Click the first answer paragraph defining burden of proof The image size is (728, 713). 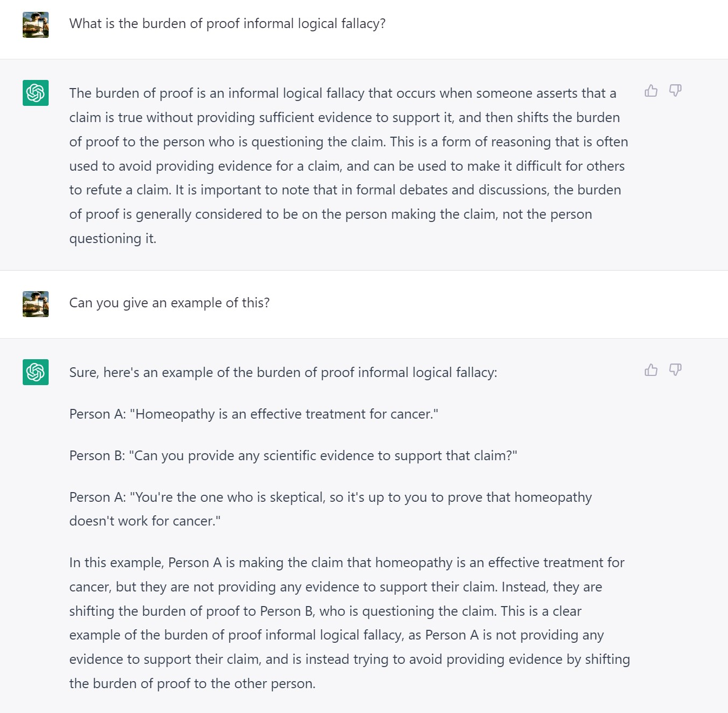point(349,166)
